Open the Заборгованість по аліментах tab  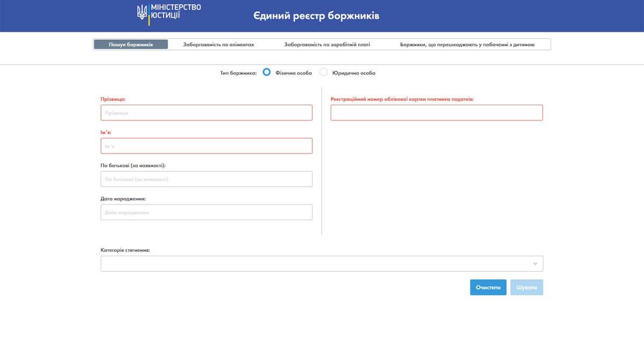[x=218, y=45]
